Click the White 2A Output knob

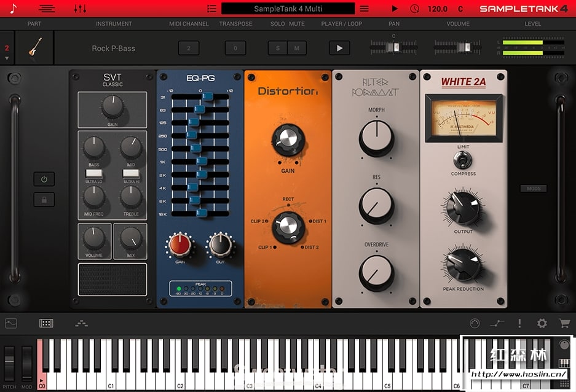(x=464, y=208)
